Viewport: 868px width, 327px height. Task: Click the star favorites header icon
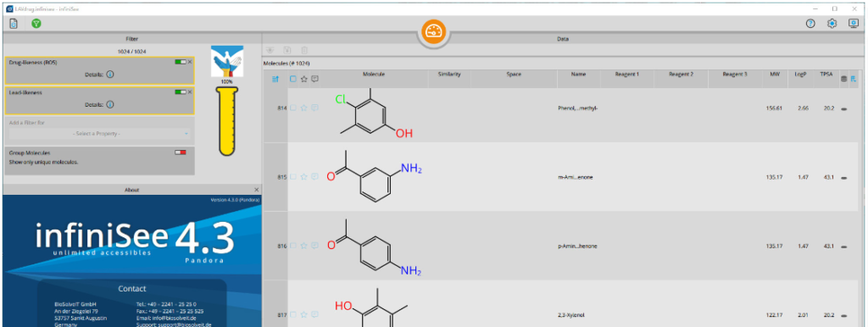coord(304,79)
